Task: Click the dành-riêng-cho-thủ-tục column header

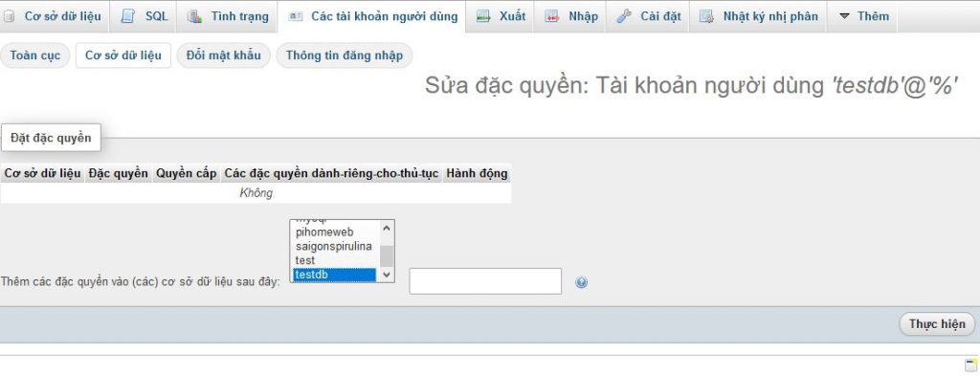Action: [332, 173]
